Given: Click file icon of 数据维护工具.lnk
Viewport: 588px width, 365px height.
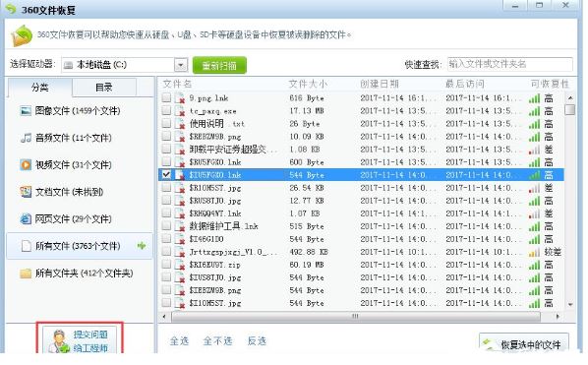Looking at the screenshot, I should click(180, 226).
